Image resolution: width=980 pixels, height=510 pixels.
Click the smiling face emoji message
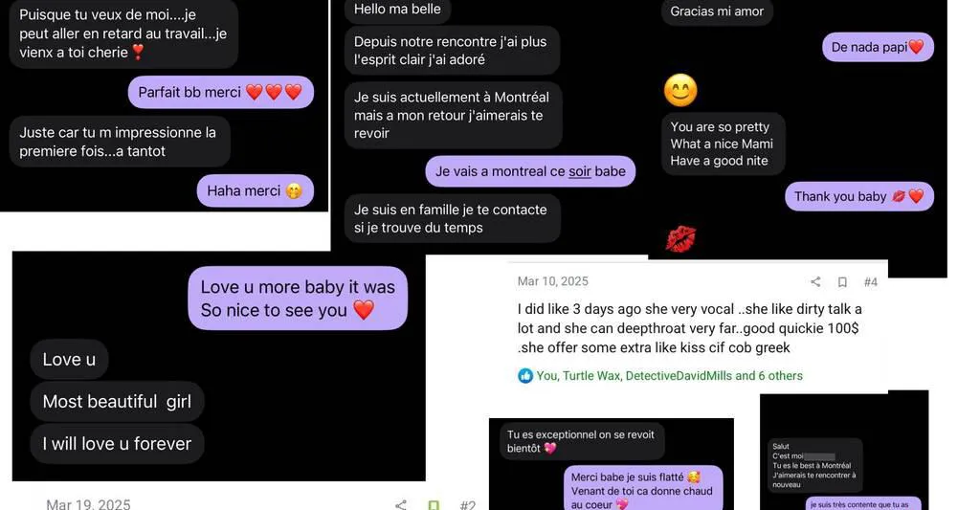(x=680, y=91)
